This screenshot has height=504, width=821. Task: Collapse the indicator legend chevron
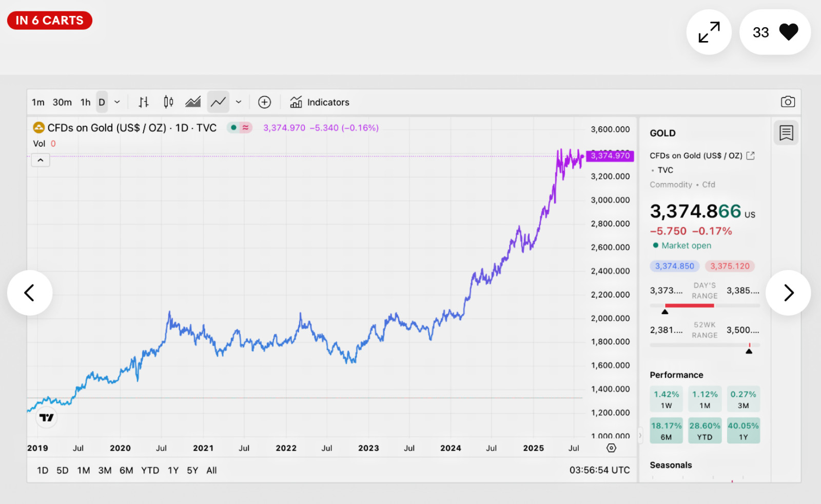tap(41, 161)
